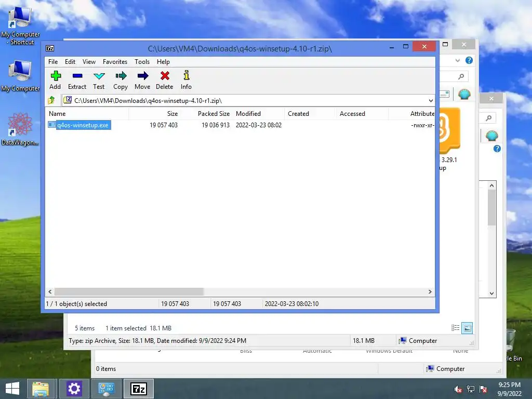The height and width of the screenshot is (399, 532).
Task: Open the DataWagon desktop shortcut
Action: click(20, 129)
